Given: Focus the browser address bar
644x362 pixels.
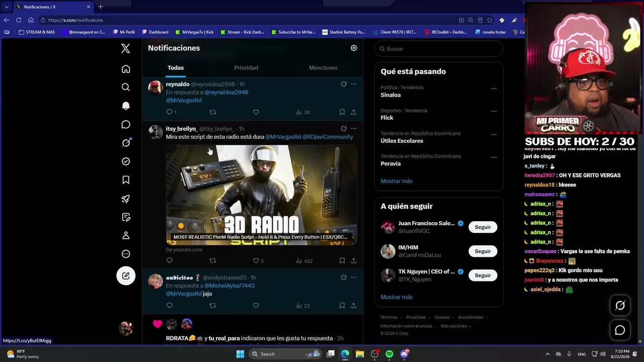Looking at the screenshot, I should 247,20.
